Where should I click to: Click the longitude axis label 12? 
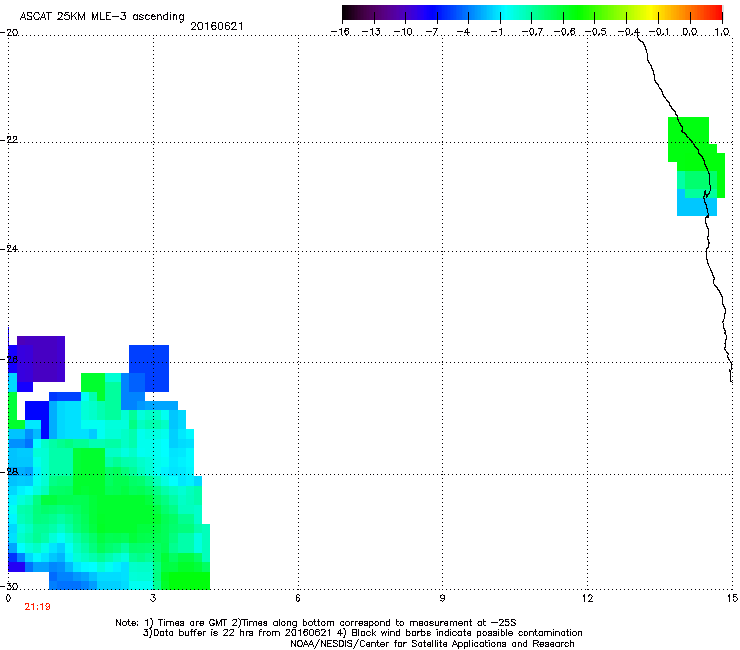(x=587, y=598)
